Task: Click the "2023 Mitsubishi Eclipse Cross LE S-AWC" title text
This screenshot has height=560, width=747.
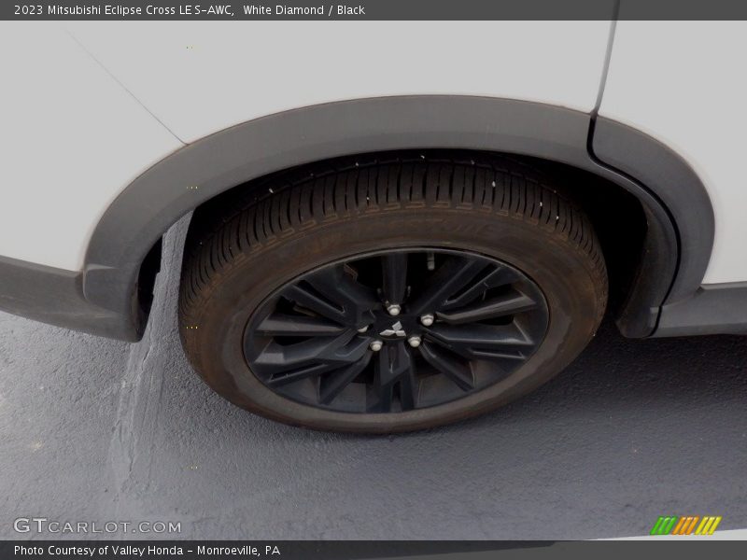Action: tap(123, 10)
